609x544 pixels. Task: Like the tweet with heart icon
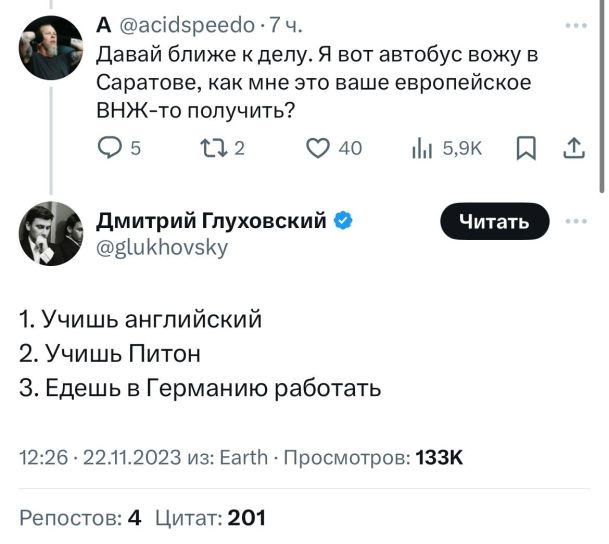[318, 149]
